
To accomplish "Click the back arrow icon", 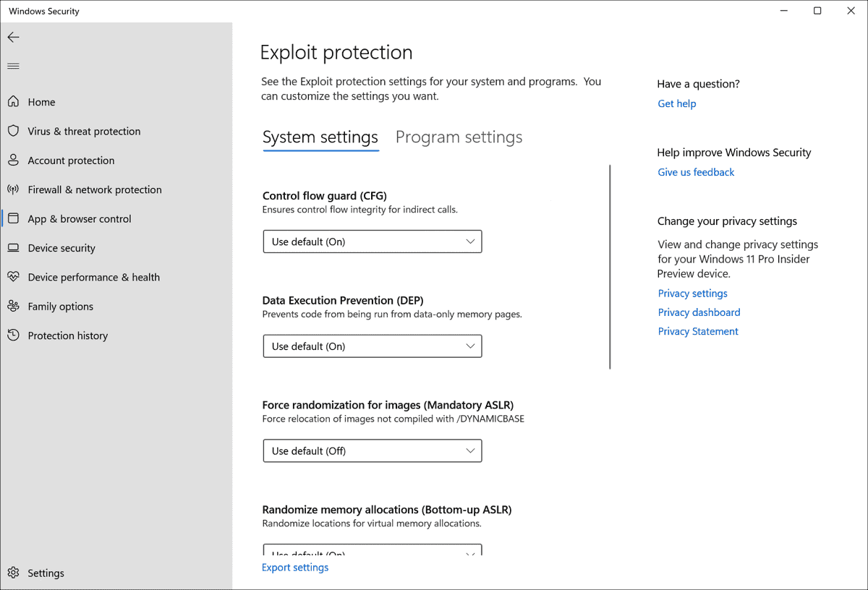I will click(14, 38).
